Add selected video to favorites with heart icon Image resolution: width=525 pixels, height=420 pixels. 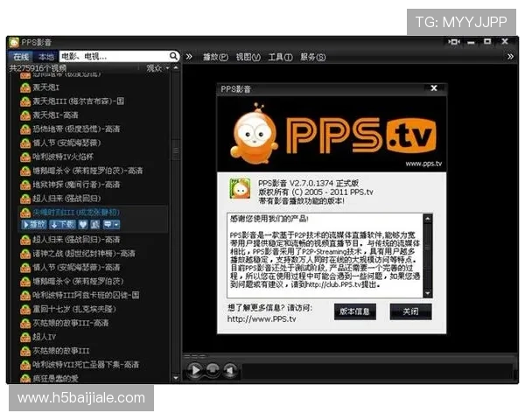coord(83,224)
